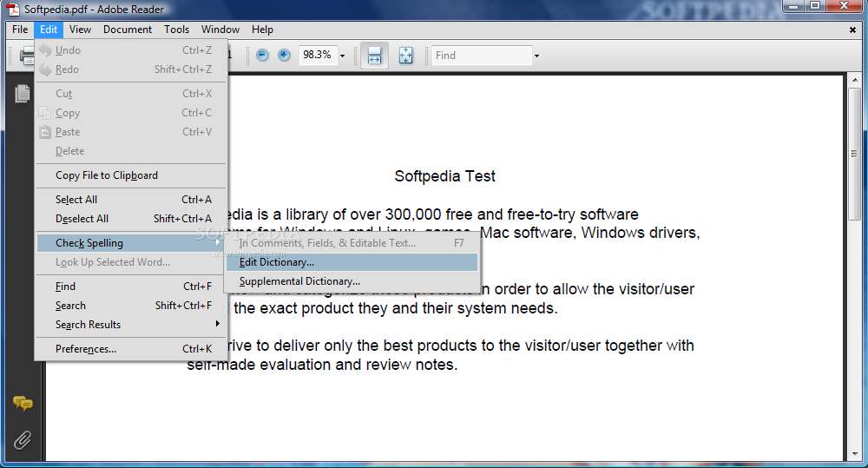Click the scrollbar down arrow

[854, 453]
